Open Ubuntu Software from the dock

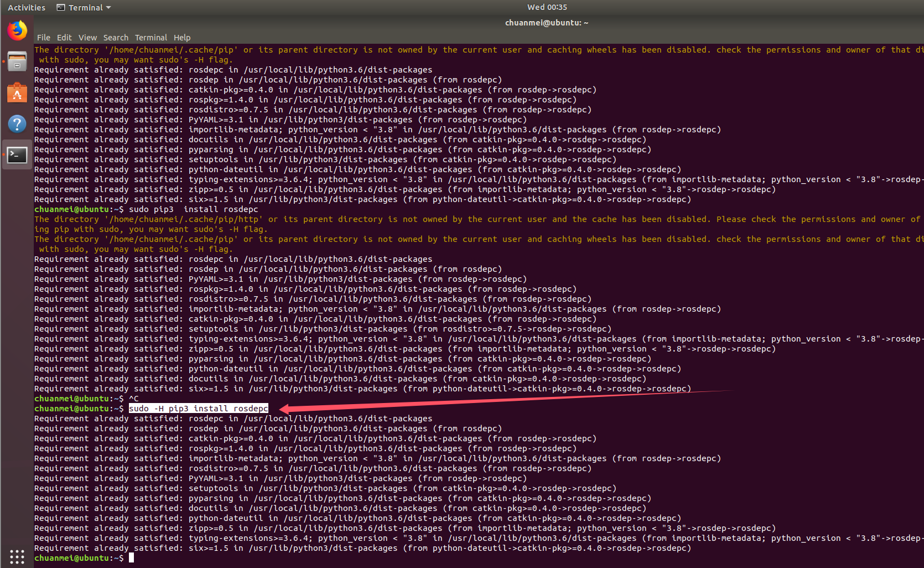17,92
